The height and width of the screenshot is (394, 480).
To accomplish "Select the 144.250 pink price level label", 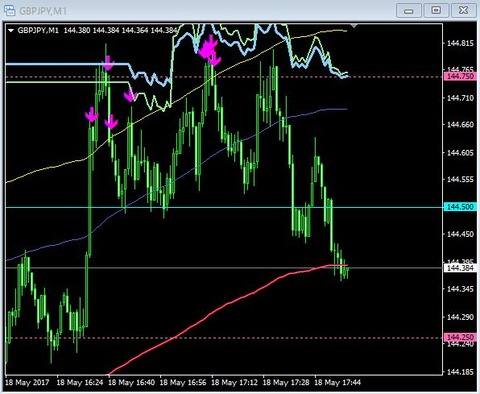I will click(460, 337).
